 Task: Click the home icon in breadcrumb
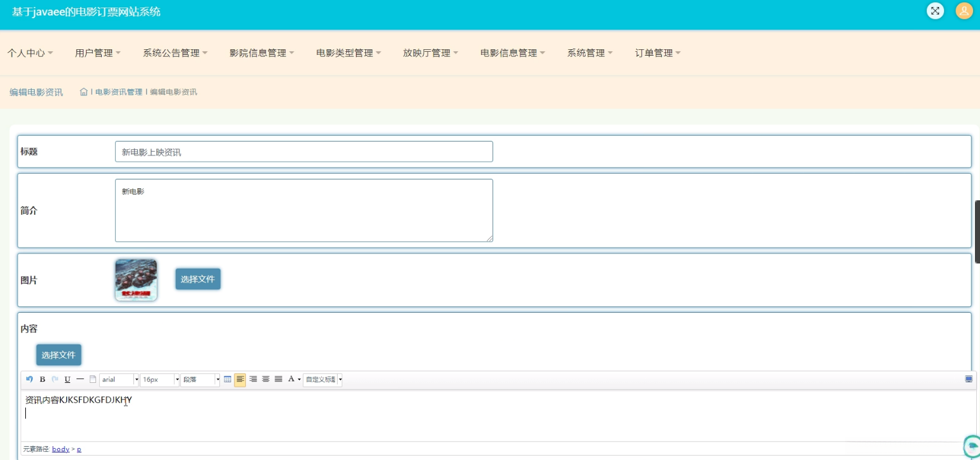pos(83,92)
